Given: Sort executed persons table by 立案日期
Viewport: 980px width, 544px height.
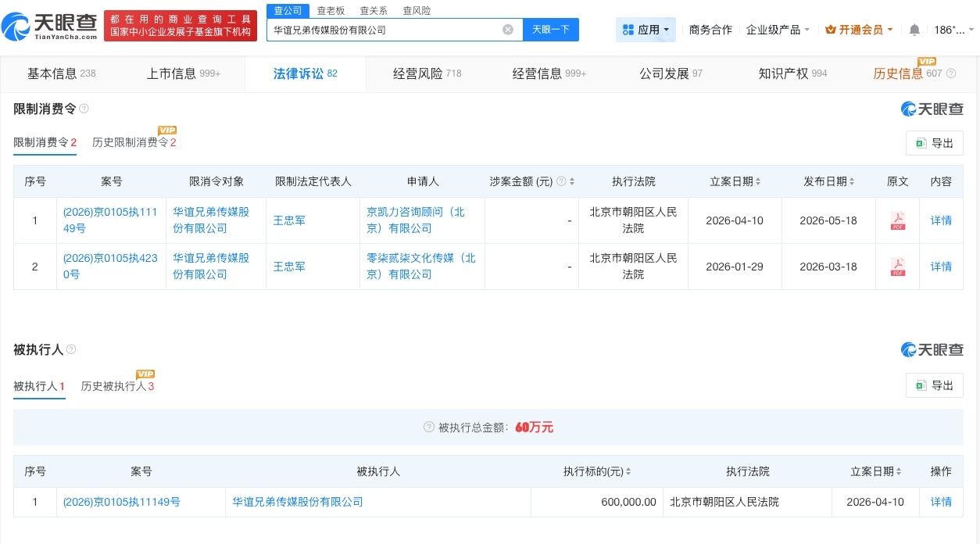Looking at the screenshot, I should pos(899,471).
